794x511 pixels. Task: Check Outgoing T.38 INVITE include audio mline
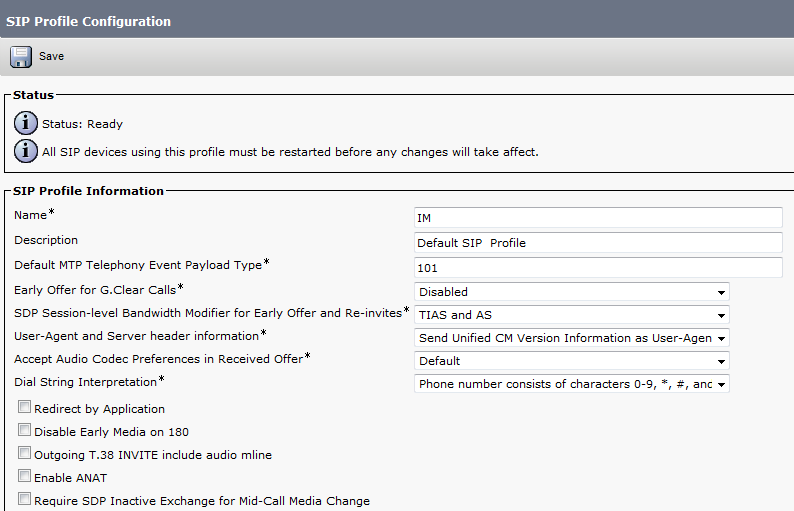pyautogui.click(x=24, y=454)
